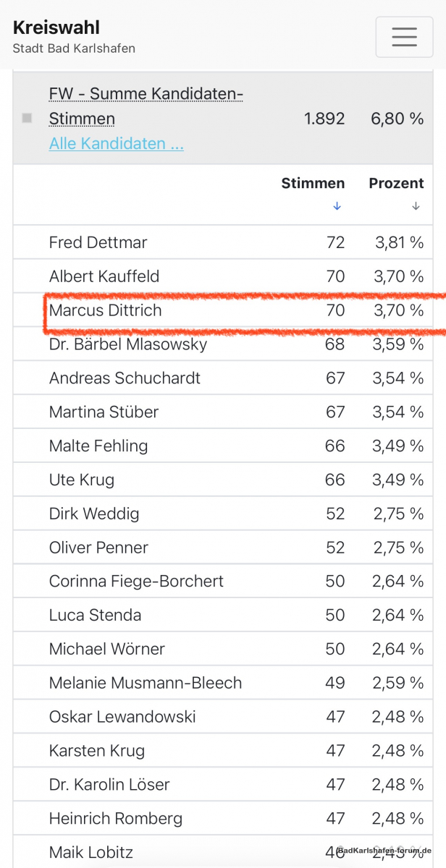Sort by Prozent column arrow
The width and height of the screenshot is (446, 868).
pyautogui.click(x=416, y=206)
